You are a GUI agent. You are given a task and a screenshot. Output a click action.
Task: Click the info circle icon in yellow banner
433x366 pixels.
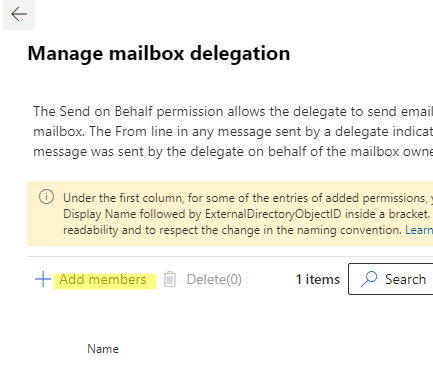tap(46, 197)
